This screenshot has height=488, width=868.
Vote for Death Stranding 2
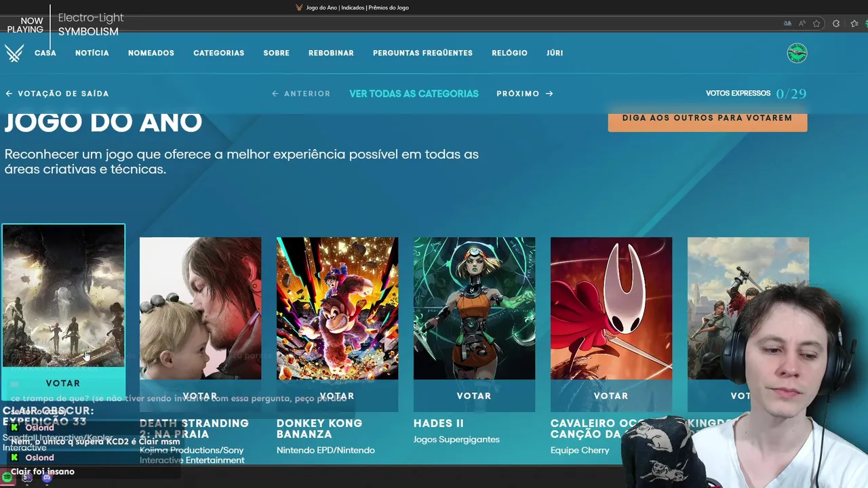[x=200, y=396]
